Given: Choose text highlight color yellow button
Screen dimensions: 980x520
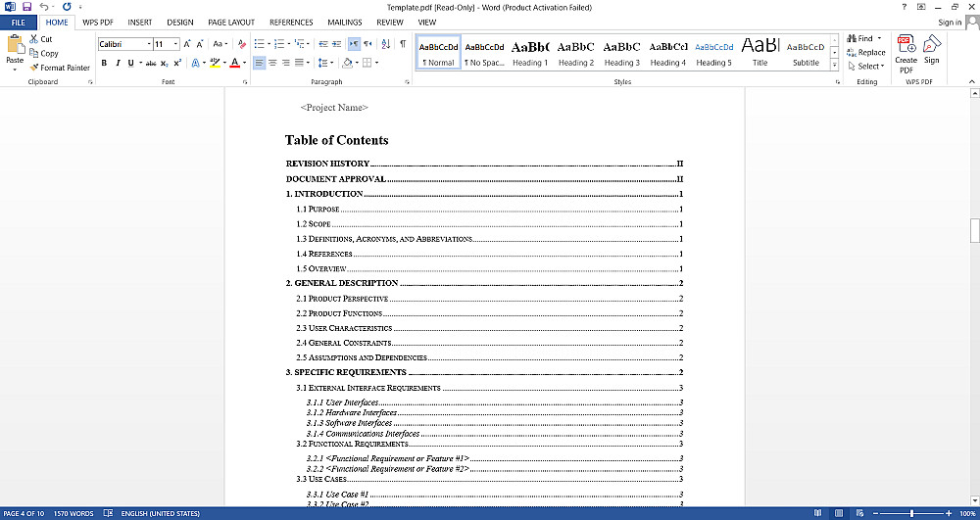Looking at the screenshot, I should [215, 63].
